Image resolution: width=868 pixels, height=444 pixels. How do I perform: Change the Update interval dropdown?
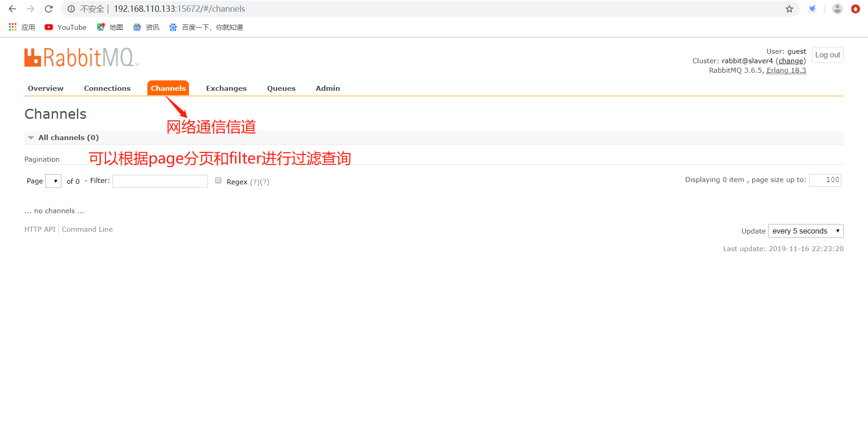coord(805,230)
